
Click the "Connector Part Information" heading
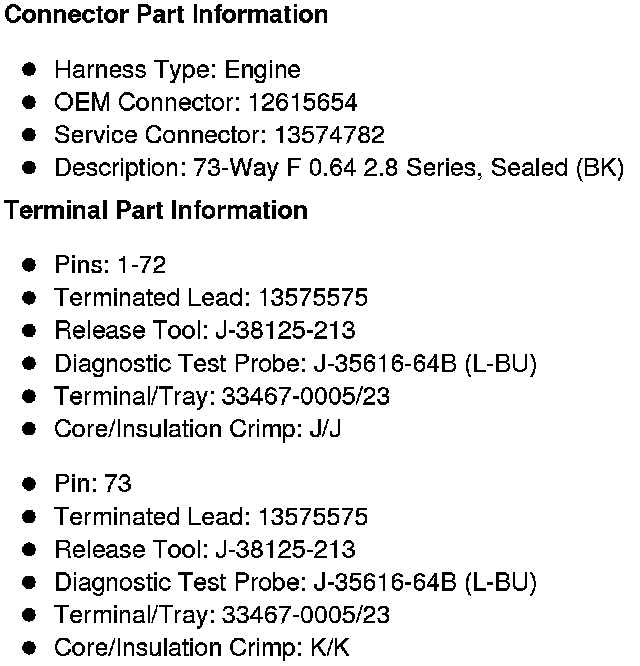point(166,15)
